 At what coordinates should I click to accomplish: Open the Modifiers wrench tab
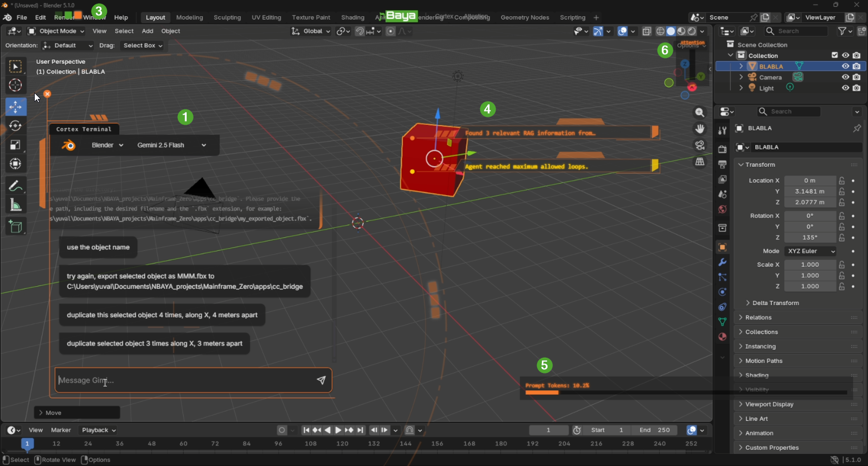[722, 262]
